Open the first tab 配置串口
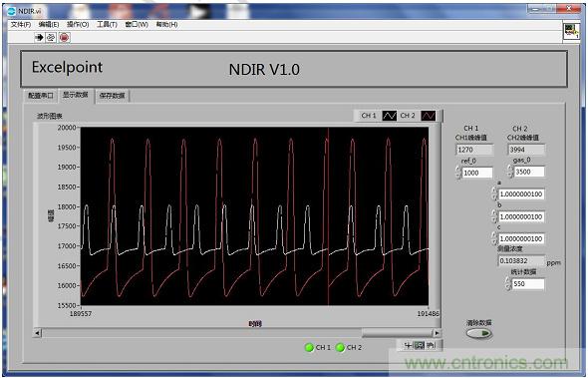Viewport: 588px width, 378px height. 41,96
